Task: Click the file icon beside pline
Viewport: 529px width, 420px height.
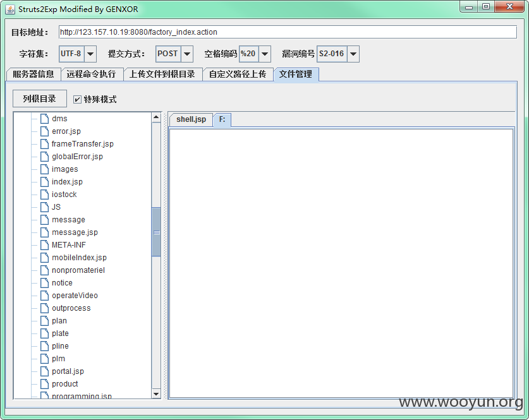Action: coord(44,346)
